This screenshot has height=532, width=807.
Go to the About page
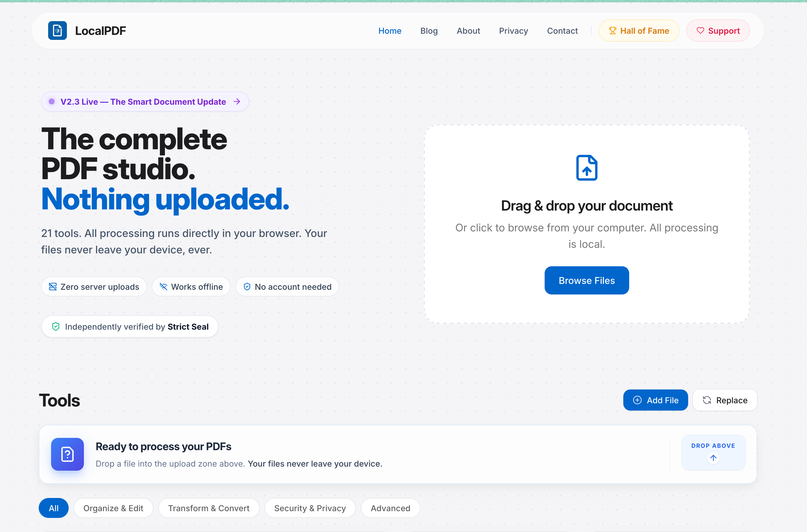[468, 31]
